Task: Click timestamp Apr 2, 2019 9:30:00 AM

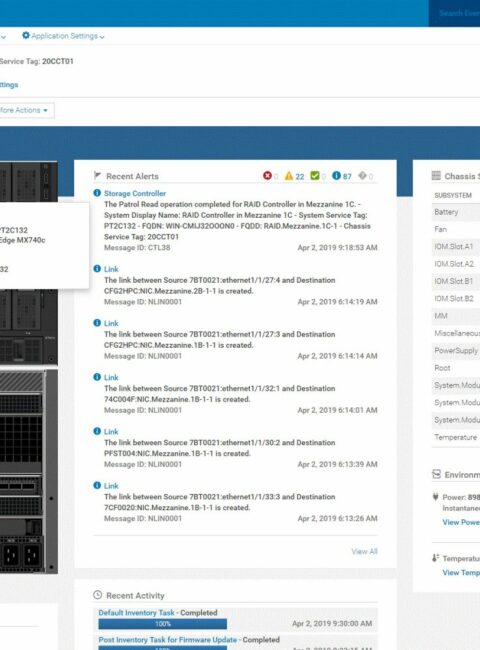Action: pyautogui.click(x=332, y=623)
